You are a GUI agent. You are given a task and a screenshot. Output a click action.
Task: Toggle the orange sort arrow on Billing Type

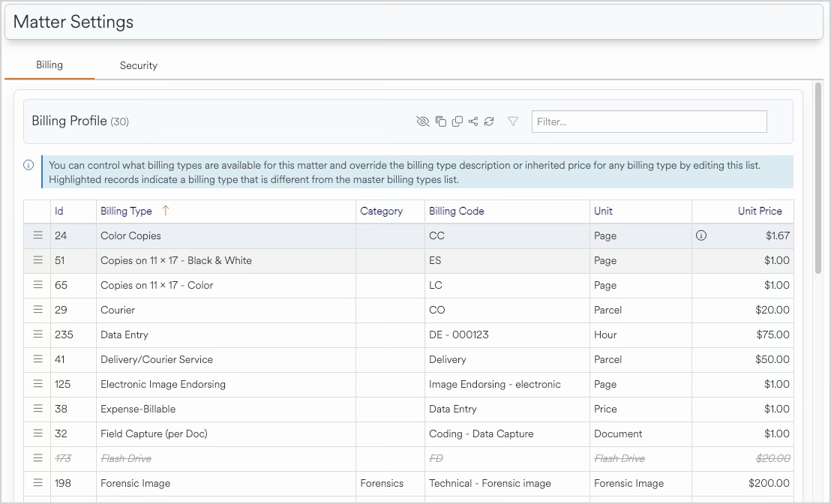tap(165, 211)
